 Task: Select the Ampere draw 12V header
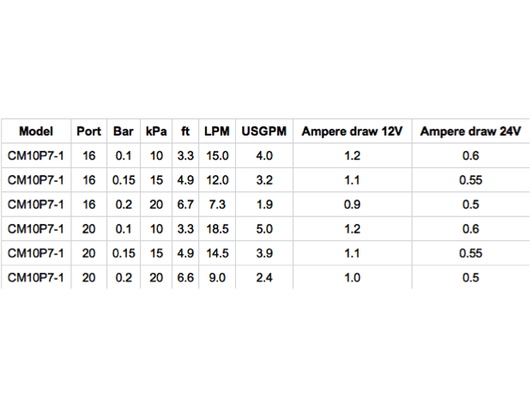tap(352, 131)
